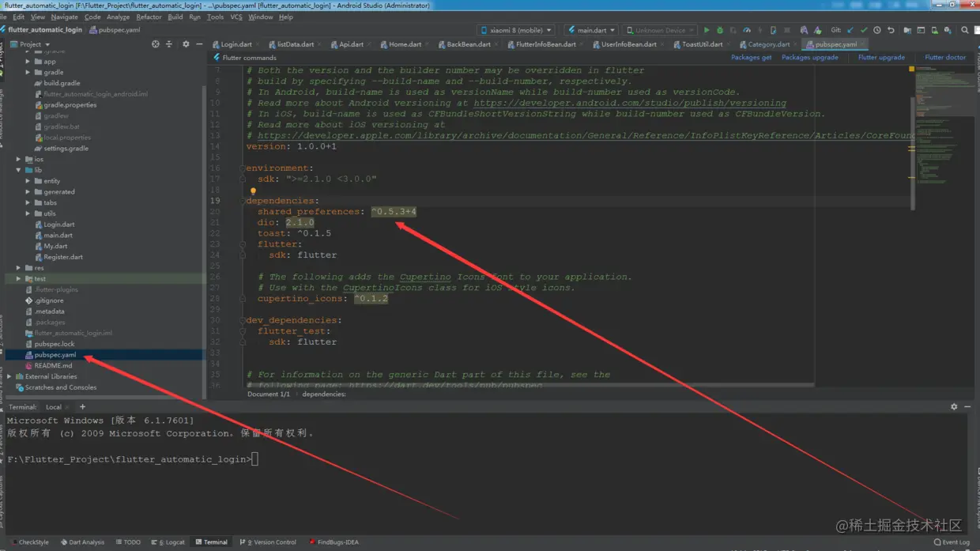The height and width of the screenshot is (551, 980).
Task: Open the main.dart run configuration dropdown
Action: tap(591, 30)
